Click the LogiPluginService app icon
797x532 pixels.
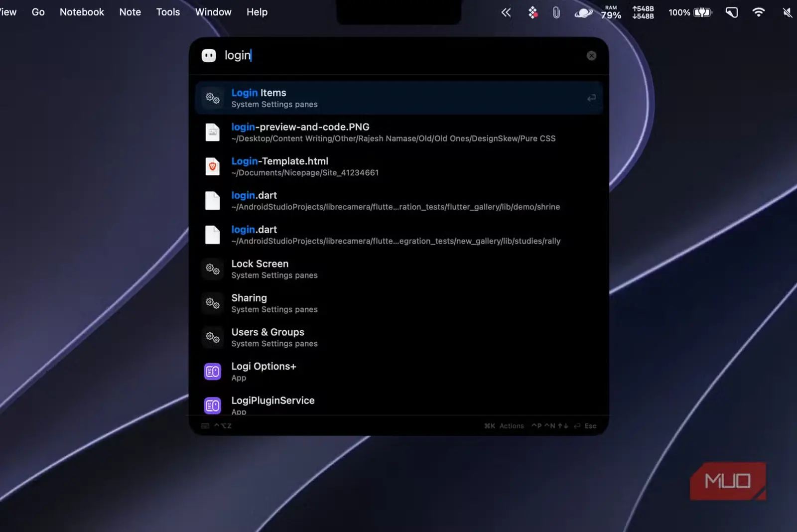point(213,405)
